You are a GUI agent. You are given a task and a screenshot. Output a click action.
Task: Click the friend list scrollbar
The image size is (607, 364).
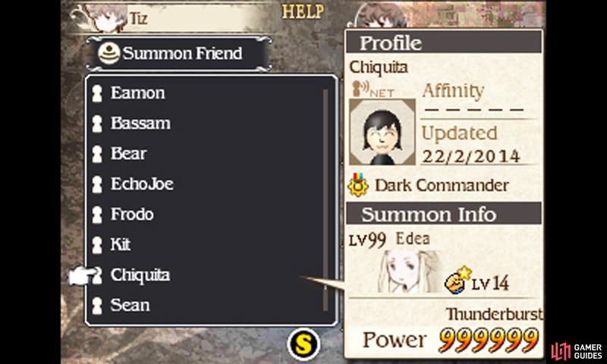(x=326, y=200)
